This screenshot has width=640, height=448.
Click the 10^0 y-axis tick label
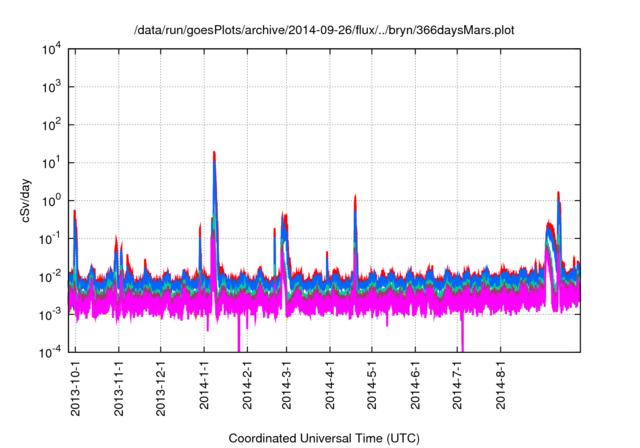53,200
